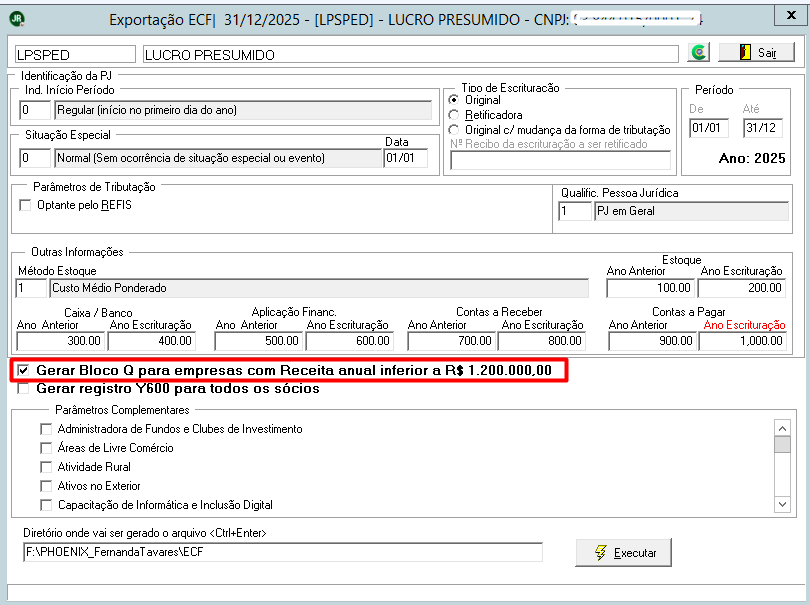Click Contas a Pagar Ano Escrituração value 1,000.00
The width and height of the screenshot is (810, 605).
(743, 341)
